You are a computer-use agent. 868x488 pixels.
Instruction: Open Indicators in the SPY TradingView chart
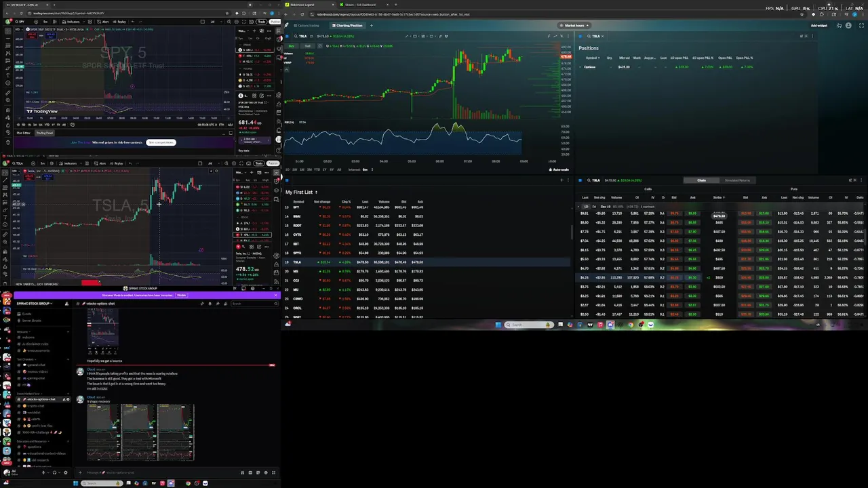tap(71, 22)
